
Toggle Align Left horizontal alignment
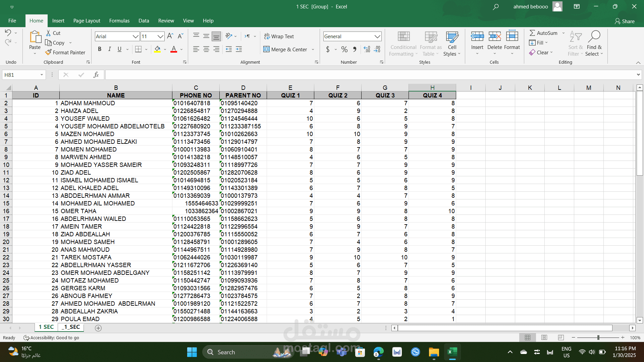196,49
